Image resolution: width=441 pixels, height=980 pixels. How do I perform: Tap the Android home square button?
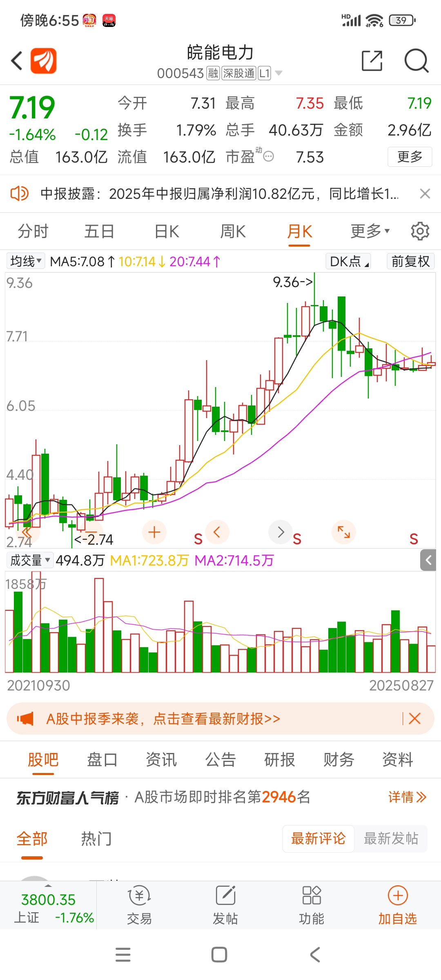coord(219,955)
